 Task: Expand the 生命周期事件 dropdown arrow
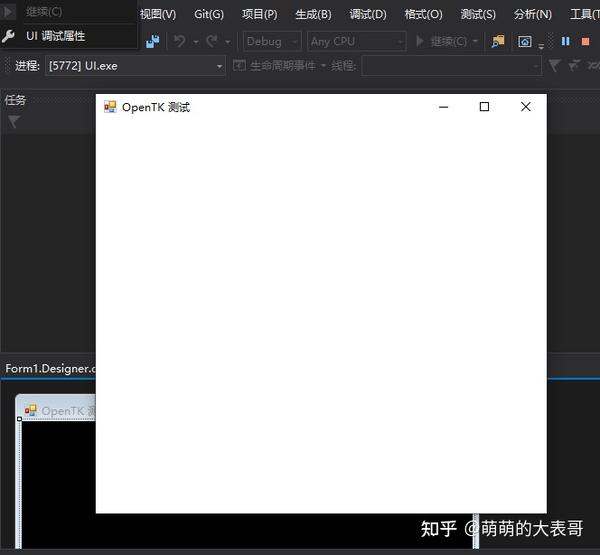pos(323,66)
